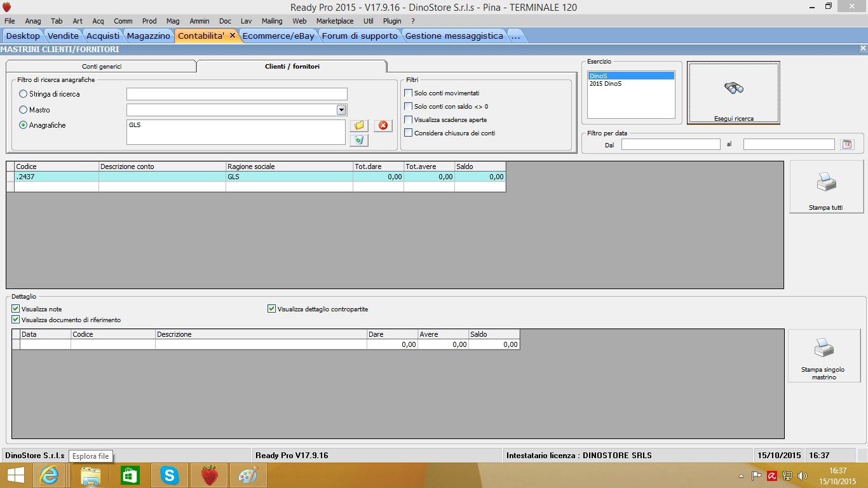
Task: Select highlighted DinoS entry in Esercizio list
Action: click(x=631, y=76)
